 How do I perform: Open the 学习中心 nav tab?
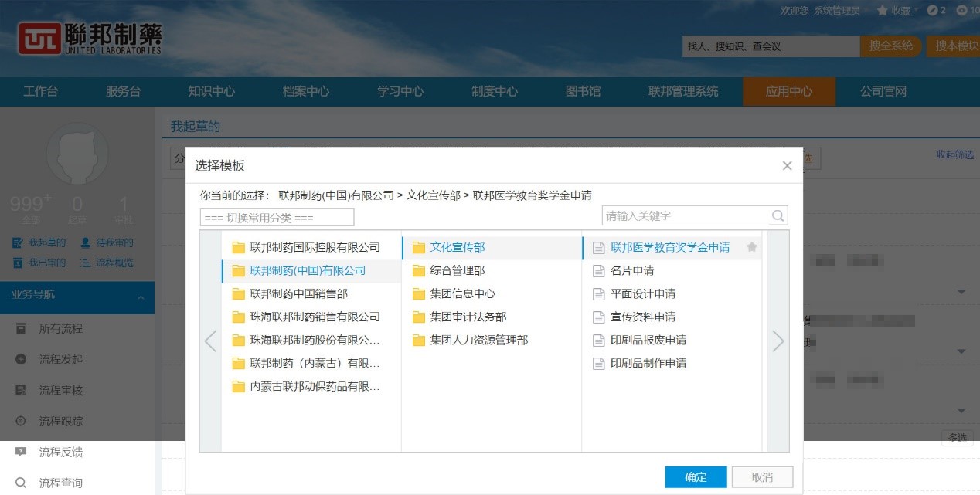tap(400, 91)
